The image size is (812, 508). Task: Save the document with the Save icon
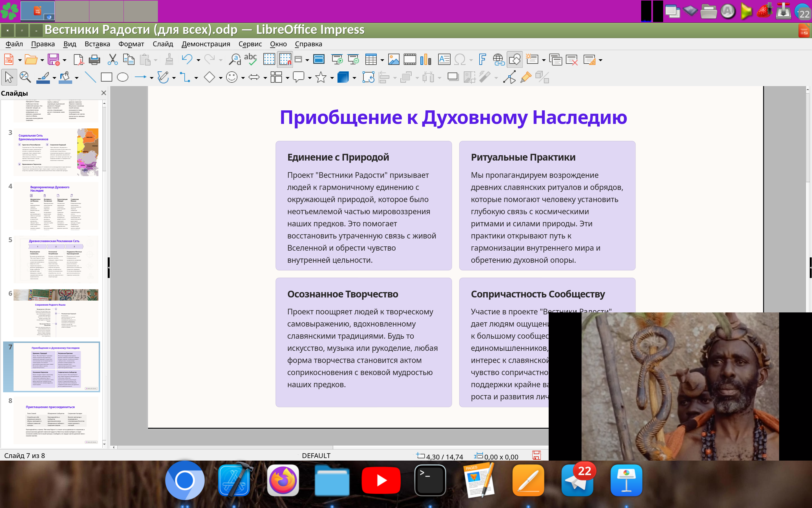click(54, 60)
